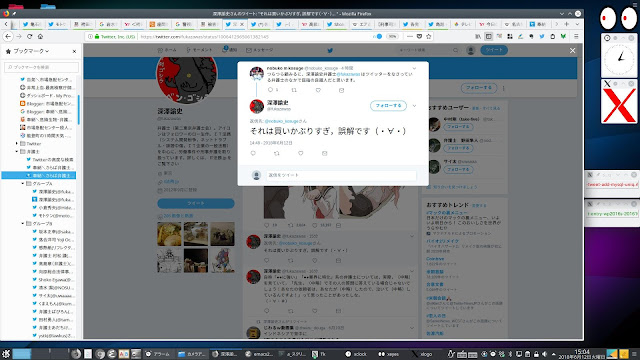Click Twitter bird extension toolbar icon
640x360 pixels.
(542, 36)
